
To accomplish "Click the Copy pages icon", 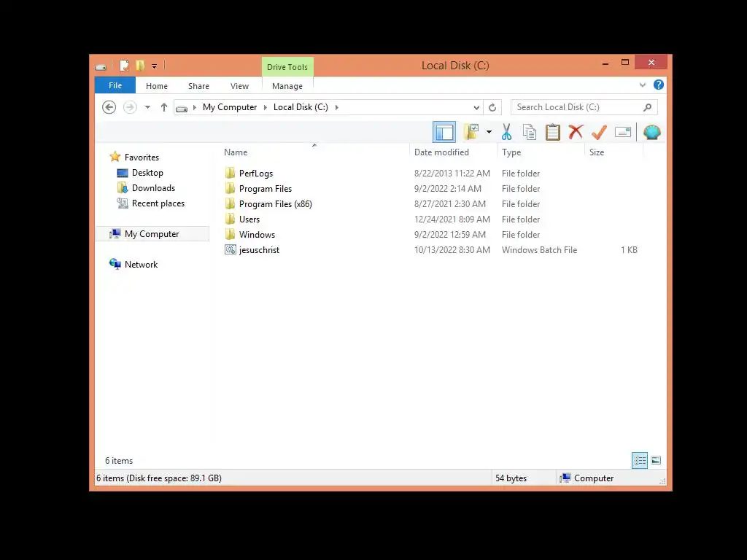I will pos(530,132).
